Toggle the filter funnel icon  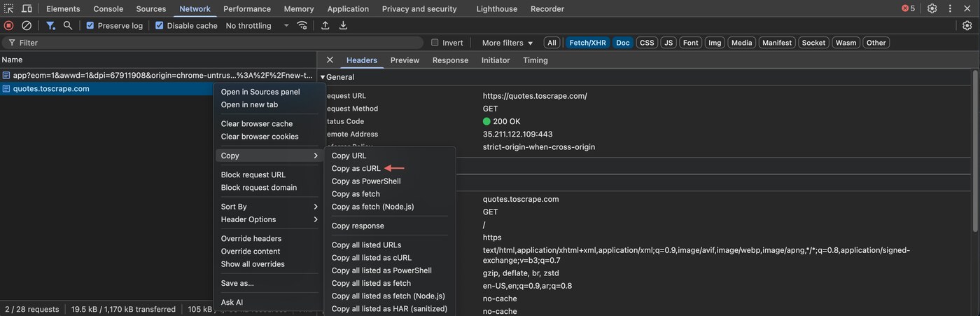click(50, 25)
